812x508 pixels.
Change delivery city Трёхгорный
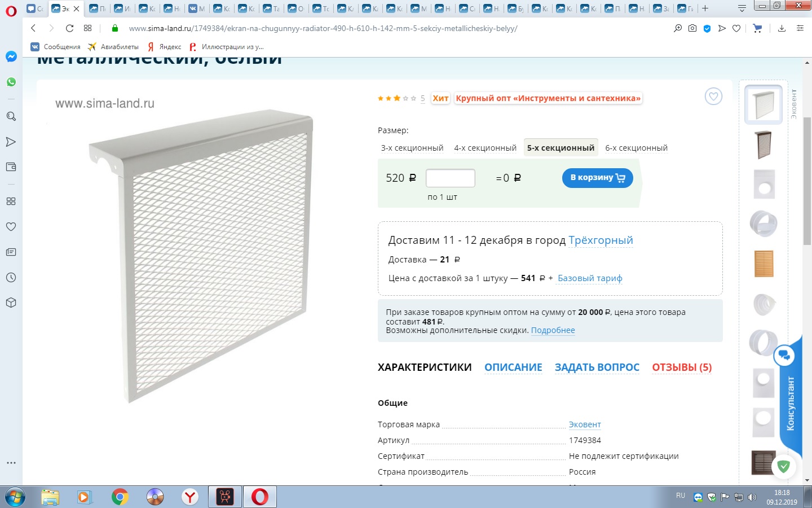coord(601,240)
